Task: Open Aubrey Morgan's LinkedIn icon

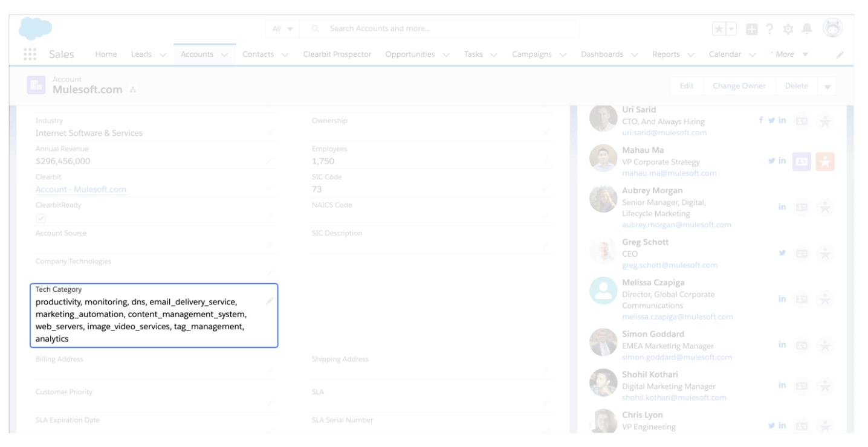Action: point(782,207)
